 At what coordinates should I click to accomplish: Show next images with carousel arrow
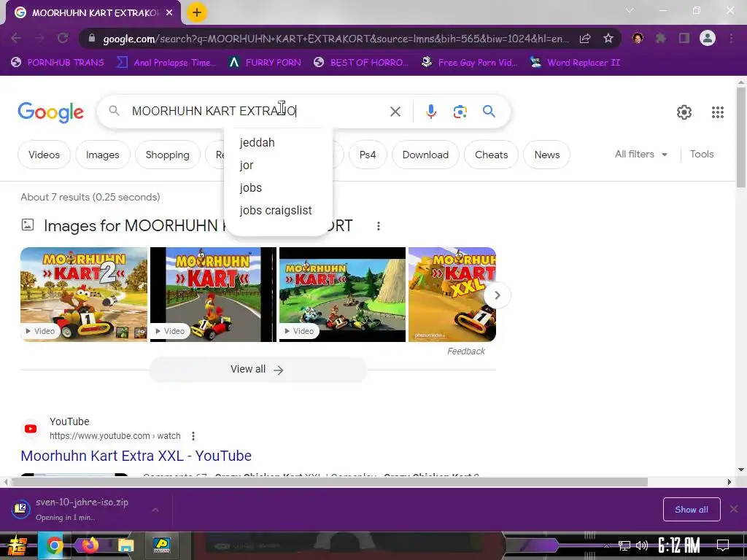coord(497,295)
